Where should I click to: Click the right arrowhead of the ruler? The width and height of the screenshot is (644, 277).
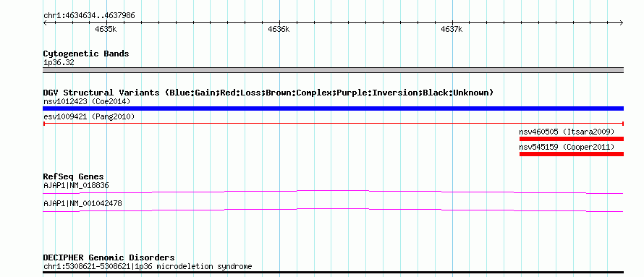[622, 23]
